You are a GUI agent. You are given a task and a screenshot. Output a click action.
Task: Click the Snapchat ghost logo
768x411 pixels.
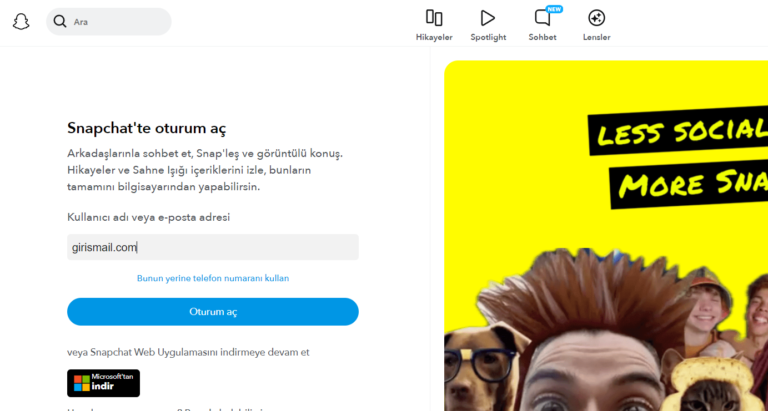click(x=21, y=21)
